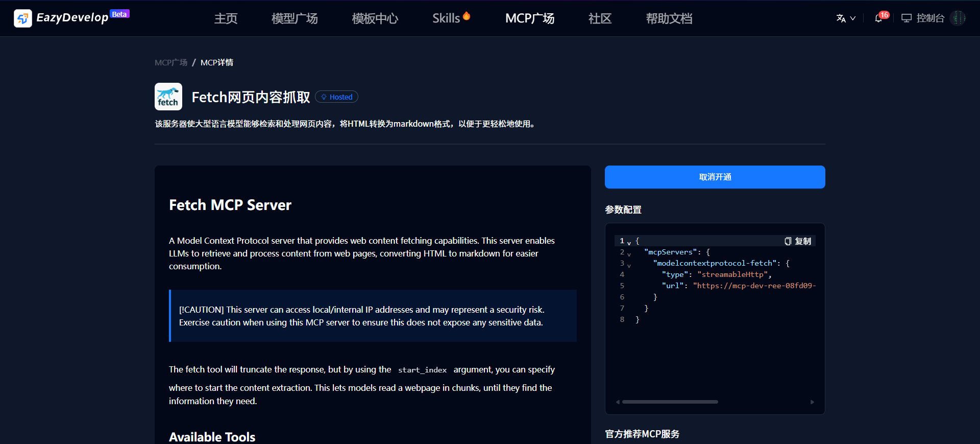Image resolution: width=980 pixels, height=444 pixels.
Task: Click the user avatar icon
Action: coord(958,18)
